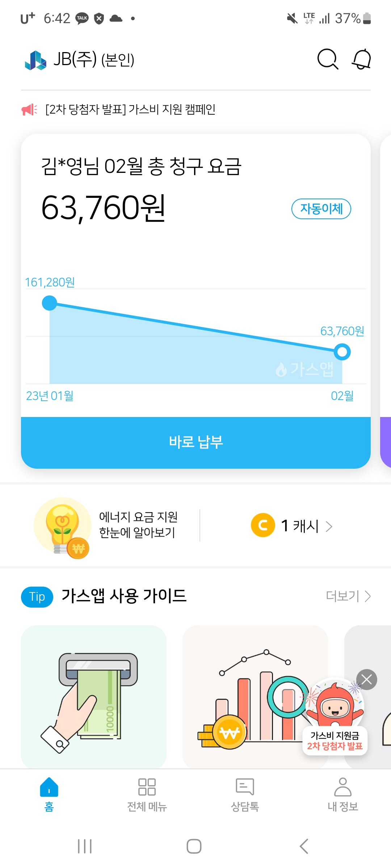The width and height of the screenshot is (391, 868).
Task: Open the 1 캐시 chevron arrow
Action: pos(329,526)
